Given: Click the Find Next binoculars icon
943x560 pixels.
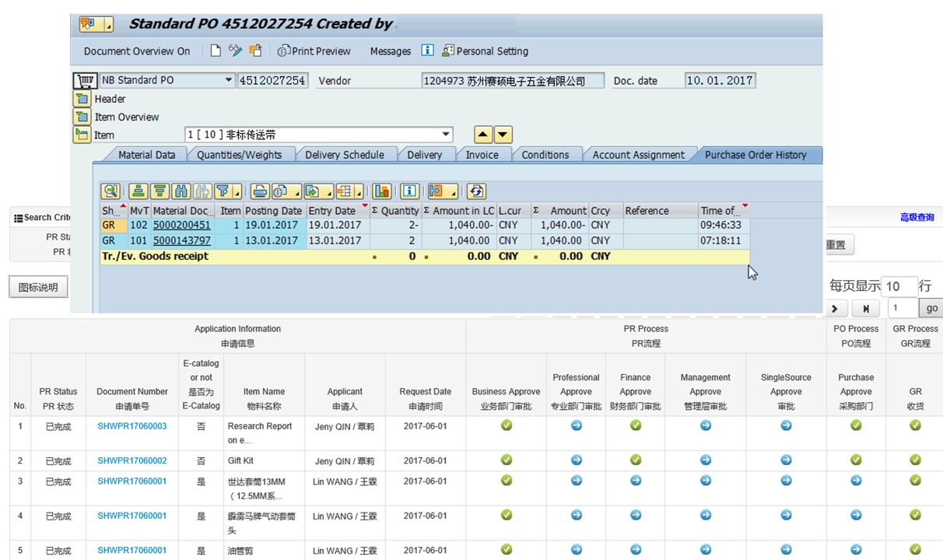Looking at the screenshot, I should click(x=202, y=191).
